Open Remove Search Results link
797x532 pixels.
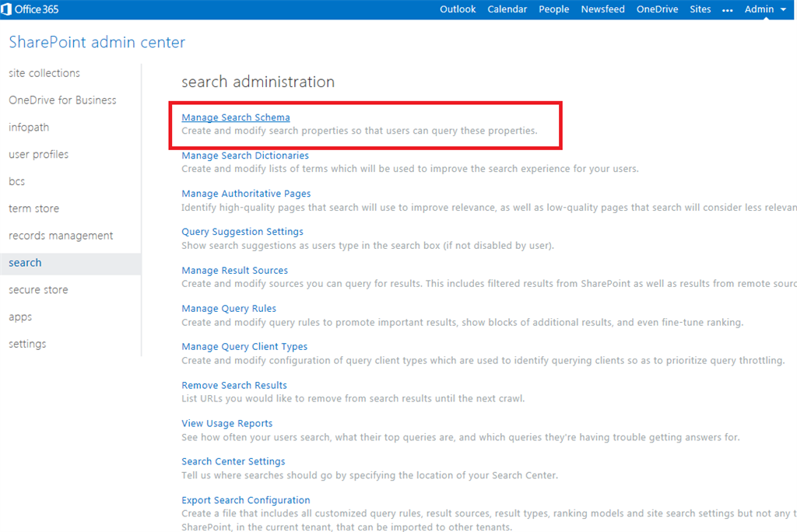[234, 385]
